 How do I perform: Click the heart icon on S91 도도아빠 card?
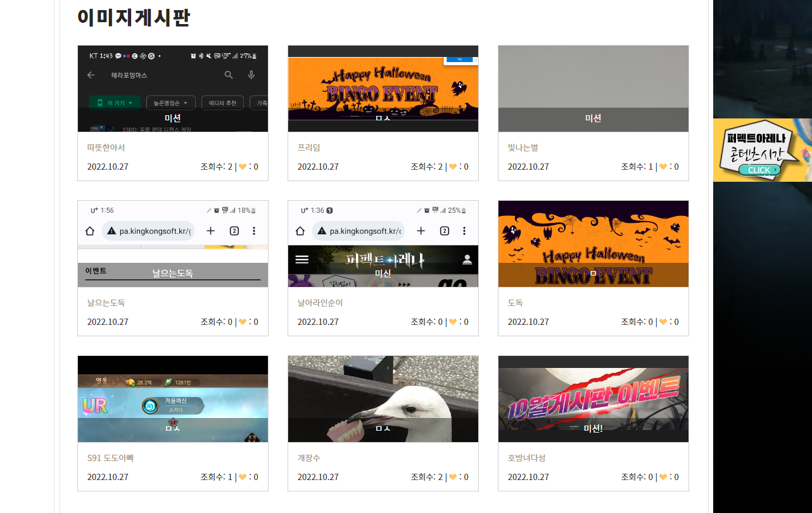(243, 477)
